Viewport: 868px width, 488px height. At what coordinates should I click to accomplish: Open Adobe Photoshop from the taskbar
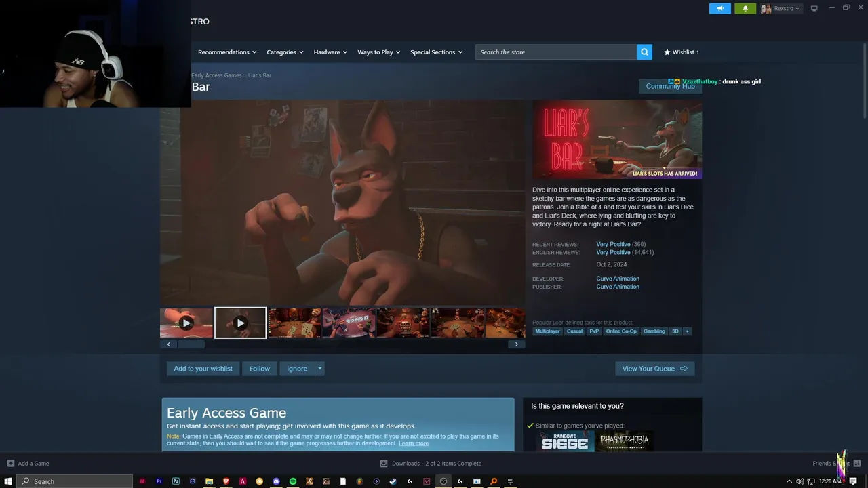click(x=176, y=481)
